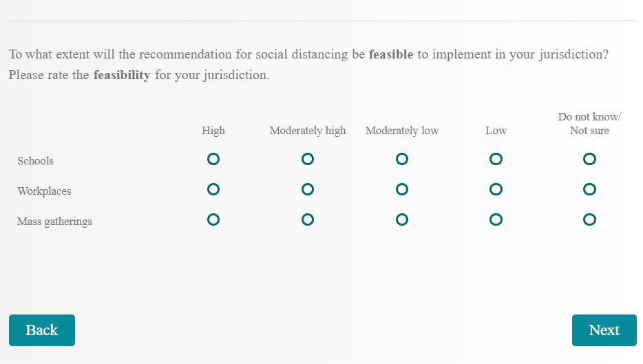Click the Back button
Viewport: 643px width, 364px height.
coord(42,330)
